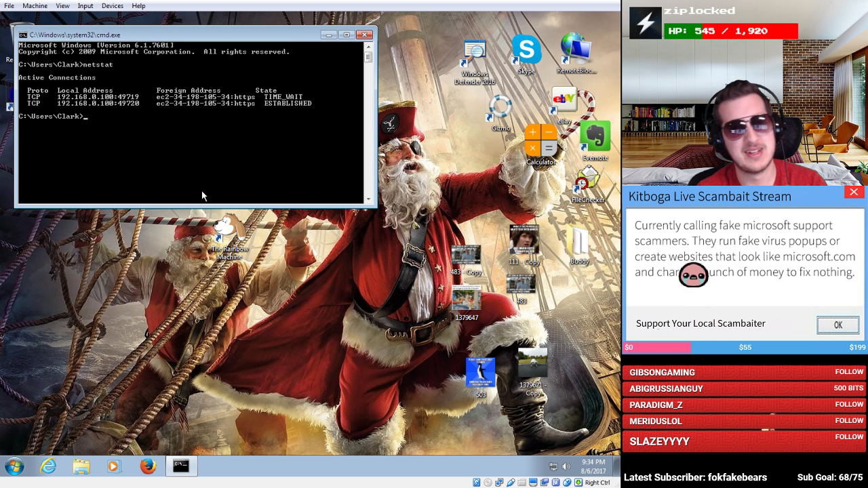Screen dimensions: 868x488
Task: Click the Latest Subscriber fokfakebears text
Action: (x=695, y=477)
